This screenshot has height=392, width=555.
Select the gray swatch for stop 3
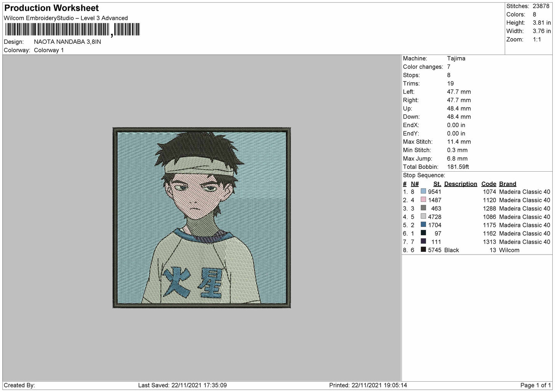(x=423, y=208)
